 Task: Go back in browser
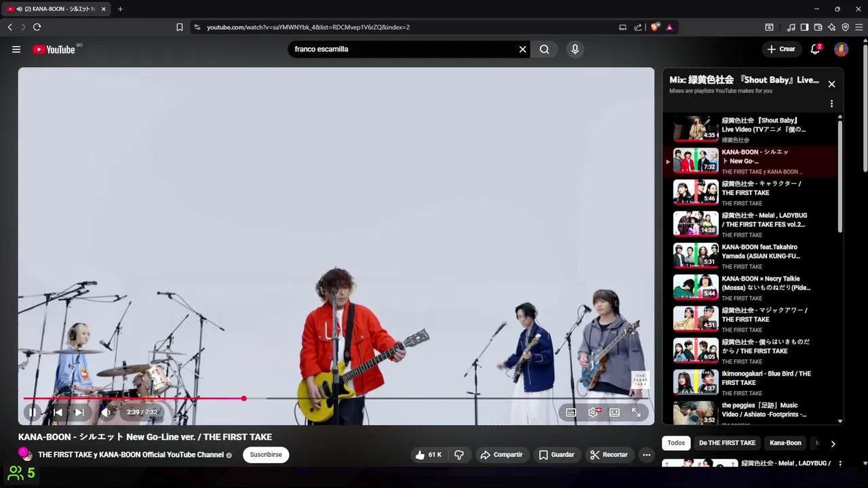click(9, 27)
